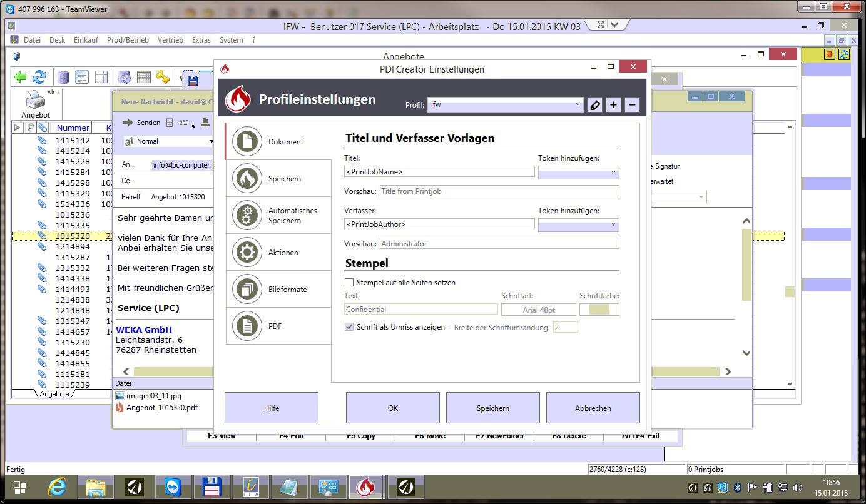Screen dimensions: 866x504
Task: Click into the Titel input field
Action: point(439,172)
